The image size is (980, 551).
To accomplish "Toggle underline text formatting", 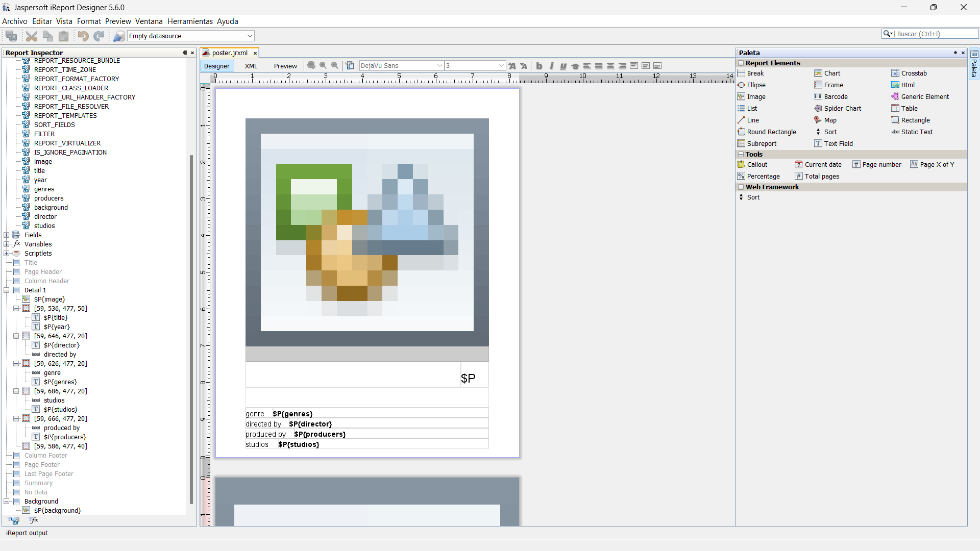I will click(563, 66).
